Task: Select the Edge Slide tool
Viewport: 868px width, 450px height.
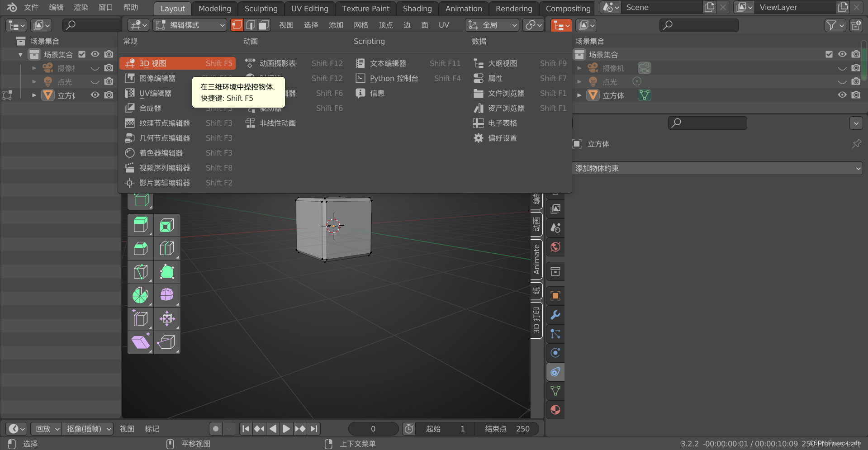Action: pos(141,319)
